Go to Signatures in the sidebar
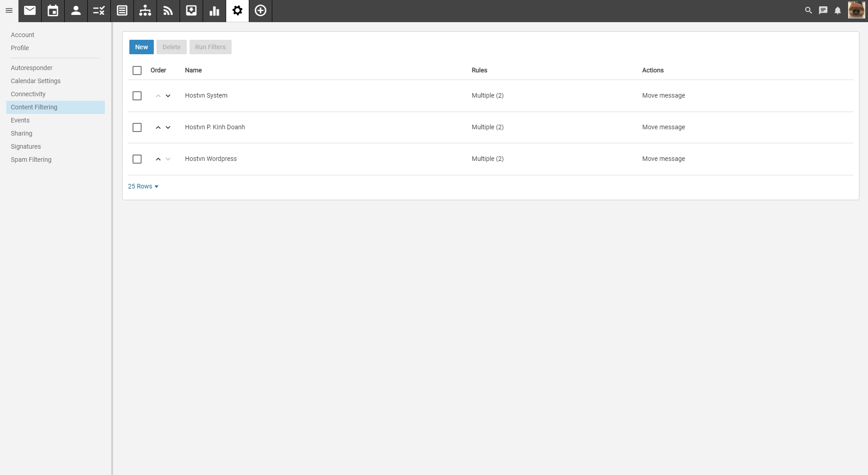Image resolution: width=868 pixels, height=475 pixels. point(26,146)
